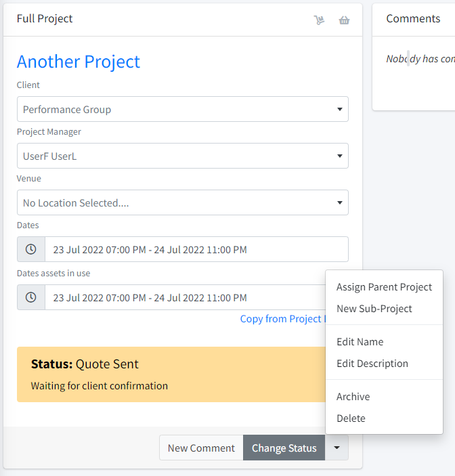Open the Client dropdown
The height and width of the screenshot is (476, 455).
tap(182, 109)
